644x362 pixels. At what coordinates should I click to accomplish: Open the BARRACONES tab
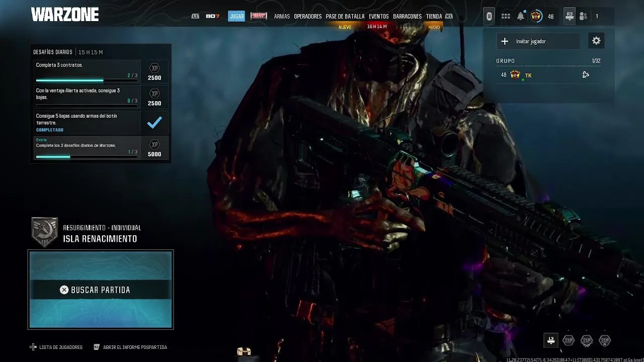(407, 17)
